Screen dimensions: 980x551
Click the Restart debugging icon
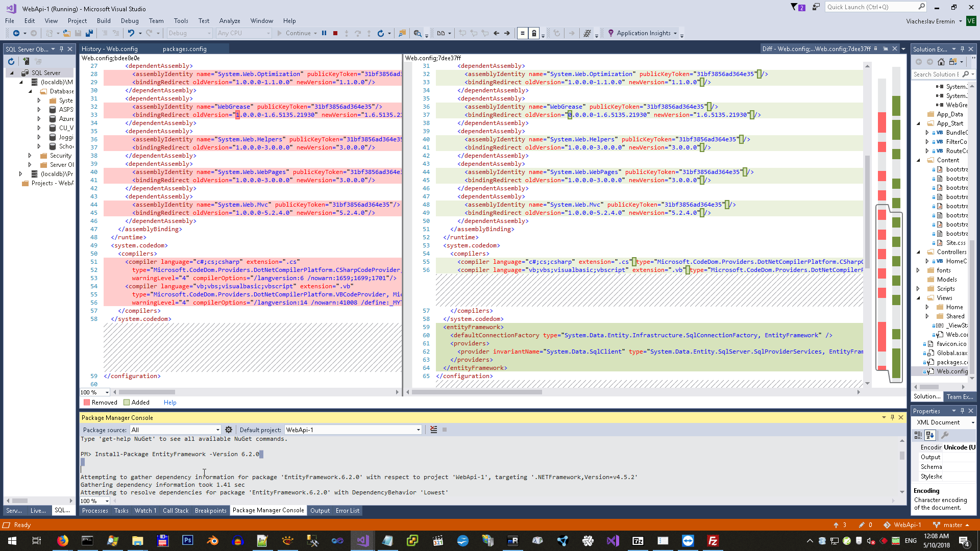pos(380,33)
